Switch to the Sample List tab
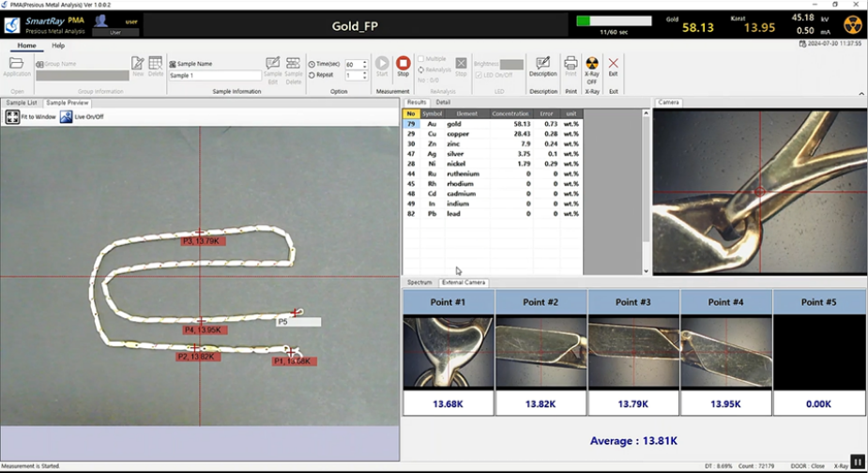 click(22, 103)
